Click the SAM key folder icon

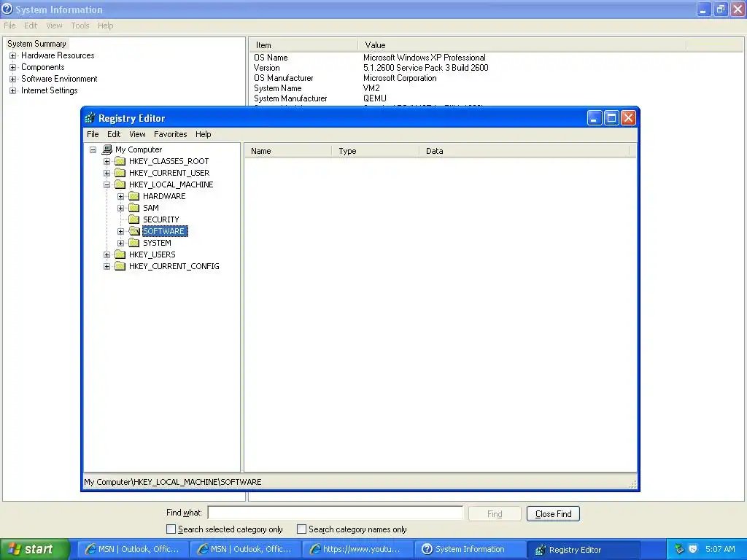point(134,208)
